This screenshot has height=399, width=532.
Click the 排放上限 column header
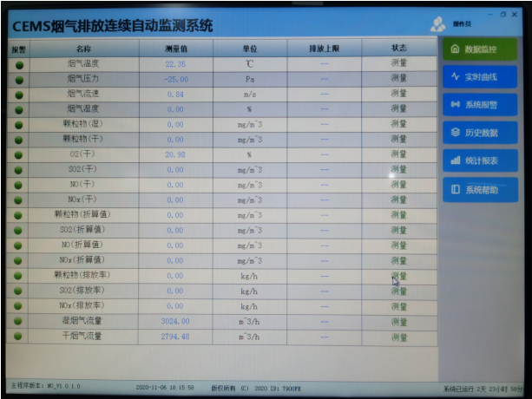(x=325, y=49)
